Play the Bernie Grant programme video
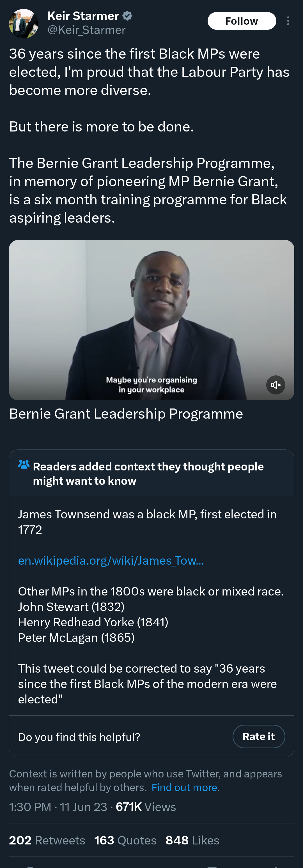303x868 pixels. pos(152,320)
